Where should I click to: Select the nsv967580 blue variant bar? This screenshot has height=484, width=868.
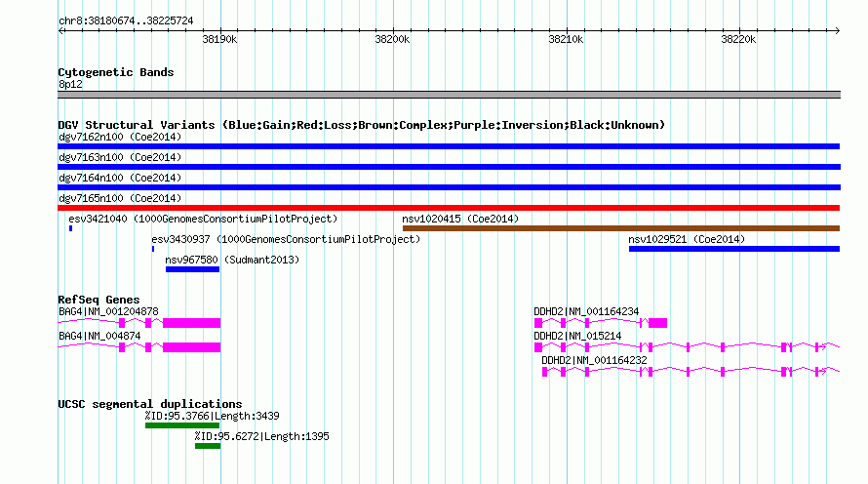[x=192, y=269]
